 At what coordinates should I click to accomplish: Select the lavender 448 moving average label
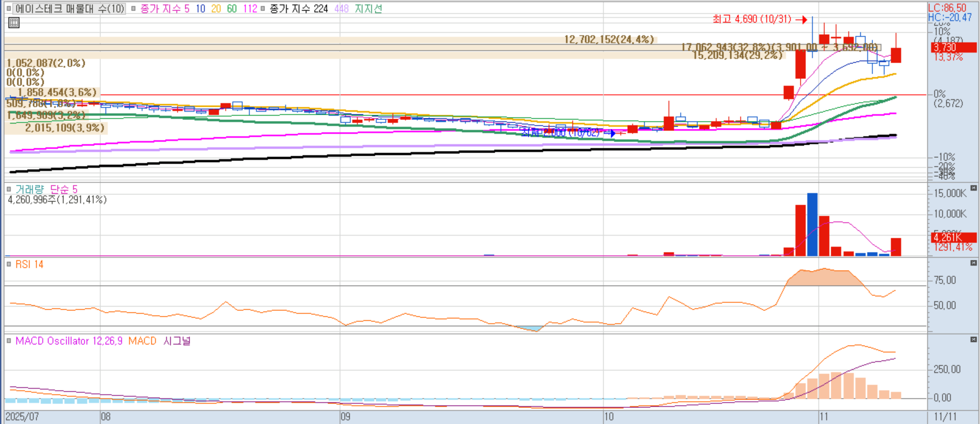coord(342,9)
